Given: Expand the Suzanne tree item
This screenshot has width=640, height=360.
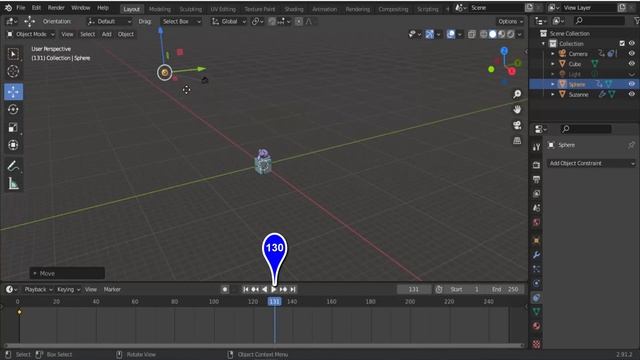Looking at the screenshot, I should point(553,94).
